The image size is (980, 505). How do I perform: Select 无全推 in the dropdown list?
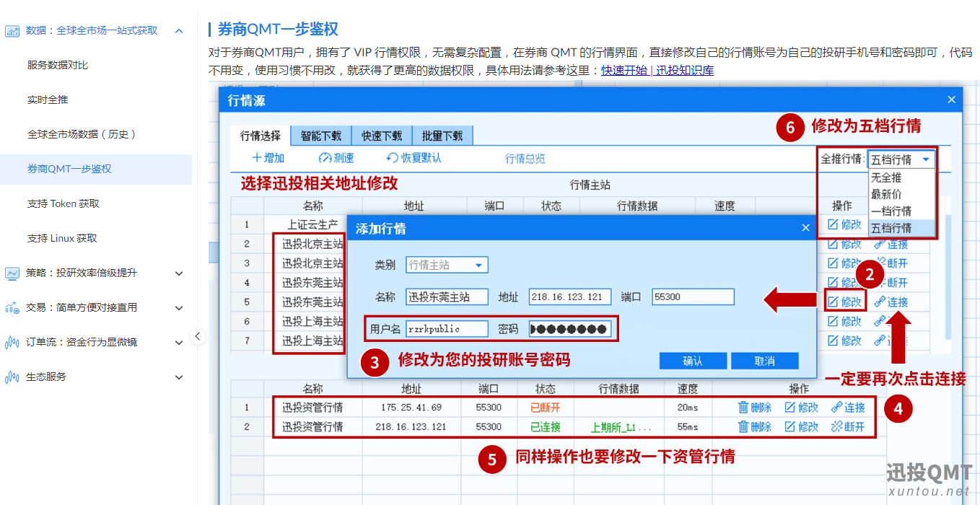[x=901, y=177]
